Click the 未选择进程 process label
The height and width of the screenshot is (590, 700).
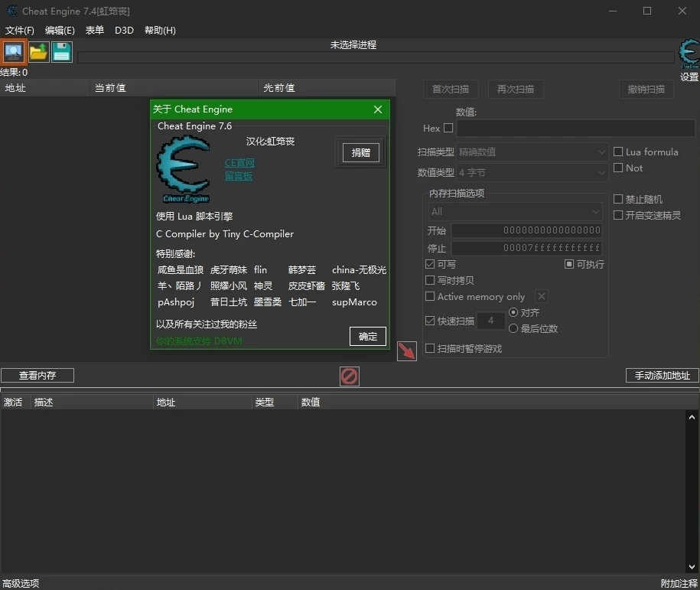click(353, 45)
